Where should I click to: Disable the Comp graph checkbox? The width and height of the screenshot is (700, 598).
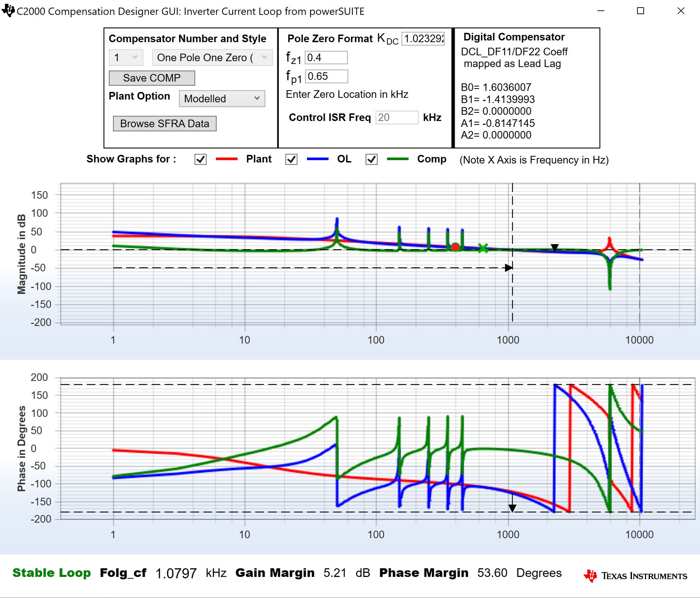pos(371,159)
